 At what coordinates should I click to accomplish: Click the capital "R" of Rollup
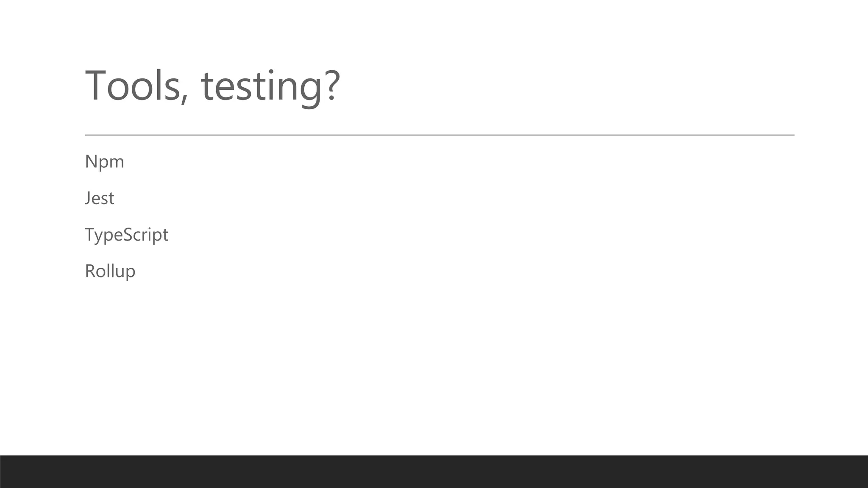(90, 271)
